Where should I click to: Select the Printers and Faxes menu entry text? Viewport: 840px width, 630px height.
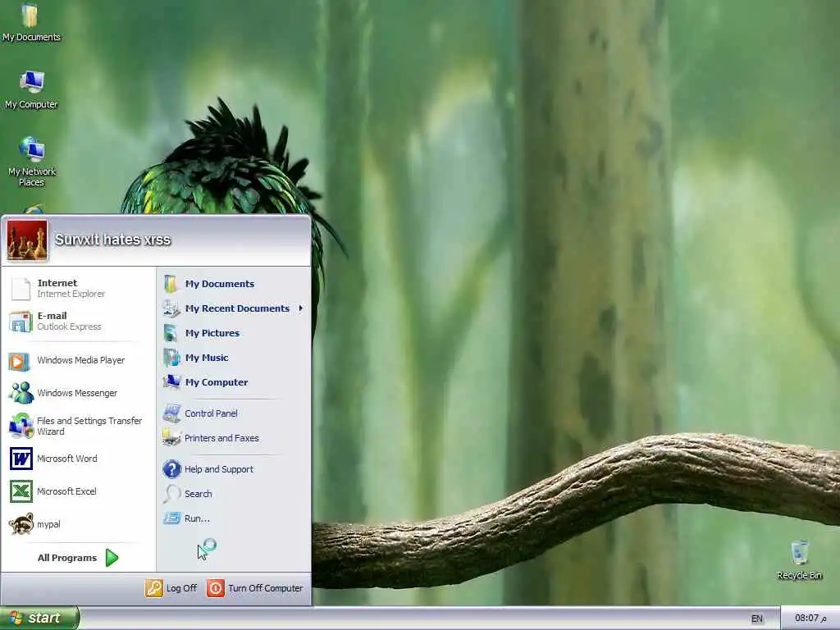pyautogui.click(x=221, y=438)
